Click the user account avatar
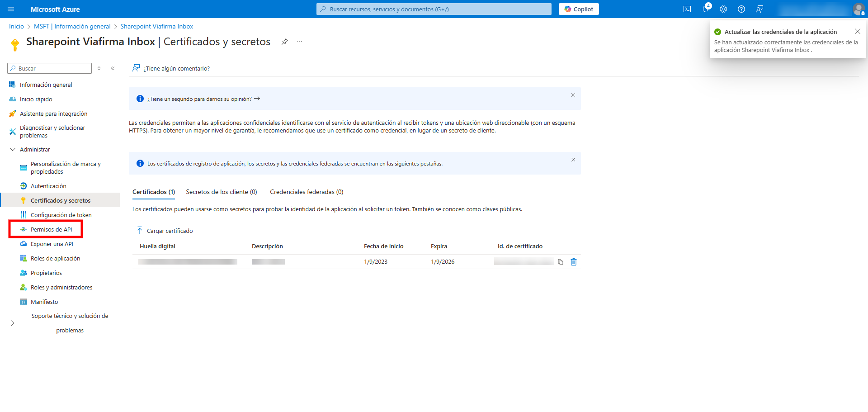Image resolution: width=868 pixels, height=412 pixels. pos(858,9)
